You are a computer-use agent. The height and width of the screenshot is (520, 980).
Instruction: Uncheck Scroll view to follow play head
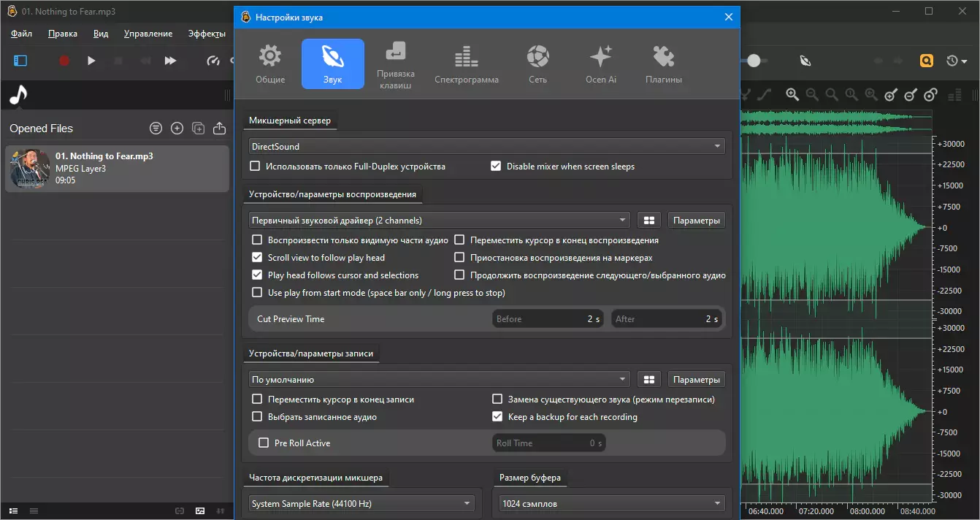(257, 258)
